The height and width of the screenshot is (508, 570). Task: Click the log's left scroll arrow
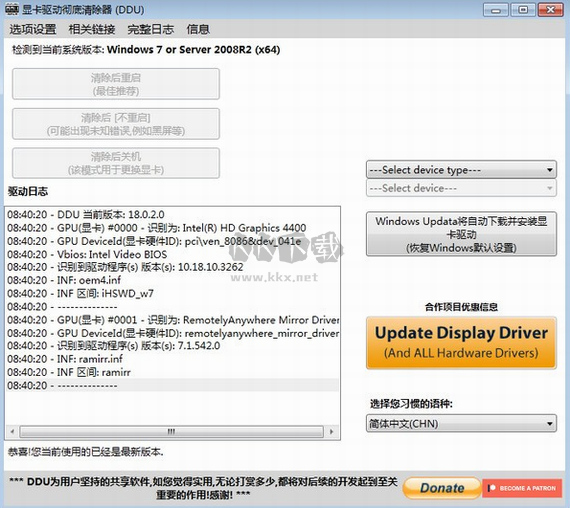(x=12, y=432)
